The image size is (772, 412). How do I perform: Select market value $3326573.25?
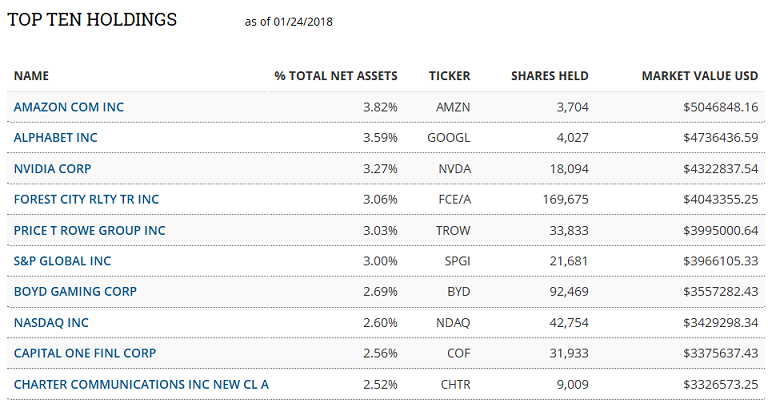pyautogui.click(x=720, y=384)
